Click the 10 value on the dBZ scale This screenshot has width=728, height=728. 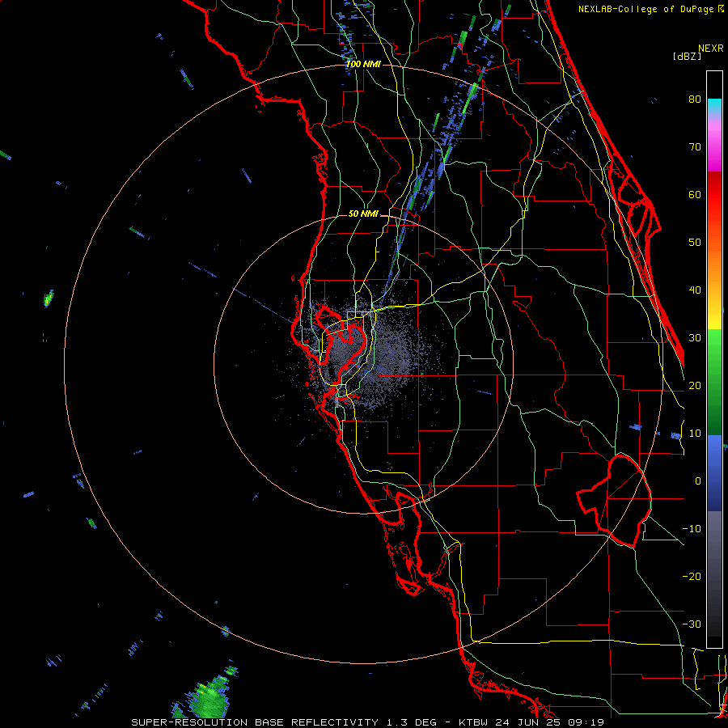(x=695, y=434)
